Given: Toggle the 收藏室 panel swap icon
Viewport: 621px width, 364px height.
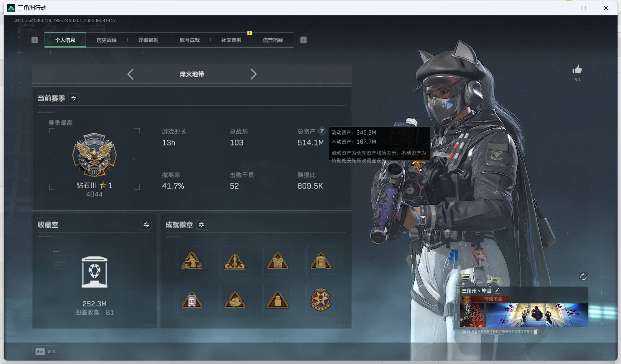Looking at the screenshot, I should click(146, 225).
